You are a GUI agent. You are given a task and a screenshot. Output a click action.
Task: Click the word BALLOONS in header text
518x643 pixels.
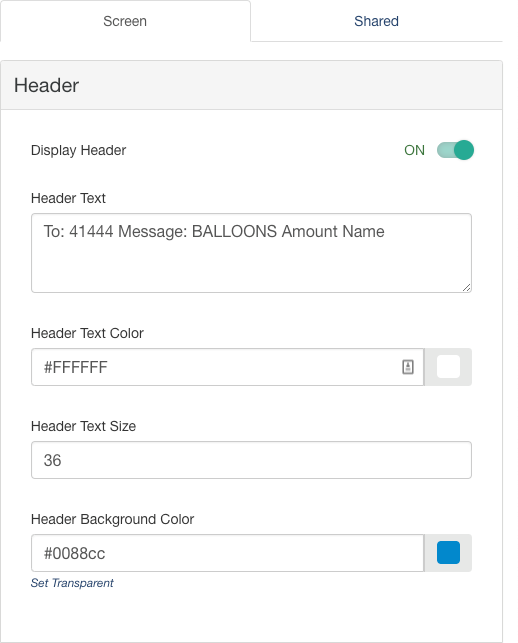pyautogui.click(x=234, y=231)
